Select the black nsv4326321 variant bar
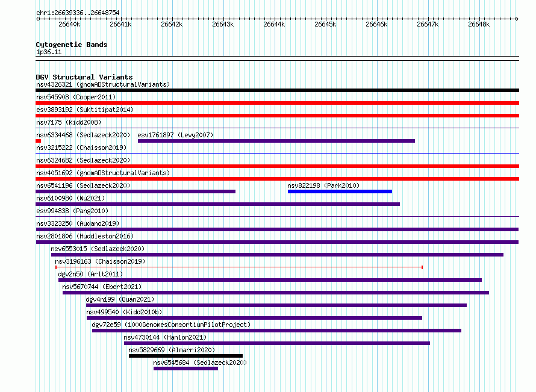536x392 pixels. pyautogui.click(x=277, y=90)
